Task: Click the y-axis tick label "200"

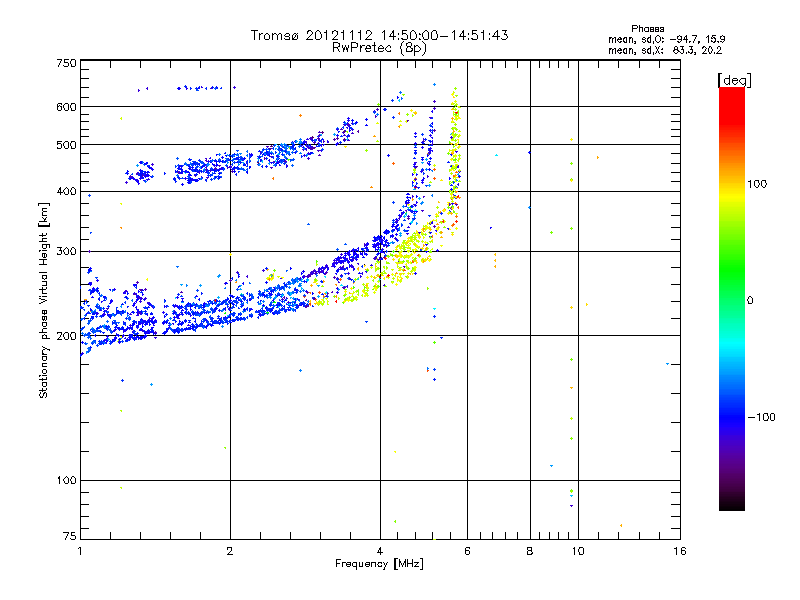Action: 66,336
